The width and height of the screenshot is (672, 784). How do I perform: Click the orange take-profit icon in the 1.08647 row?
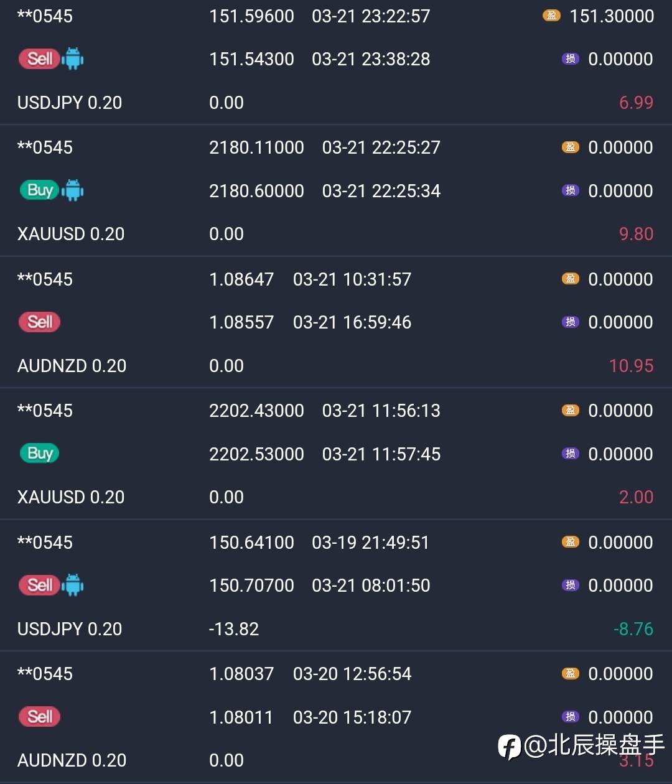570,279
